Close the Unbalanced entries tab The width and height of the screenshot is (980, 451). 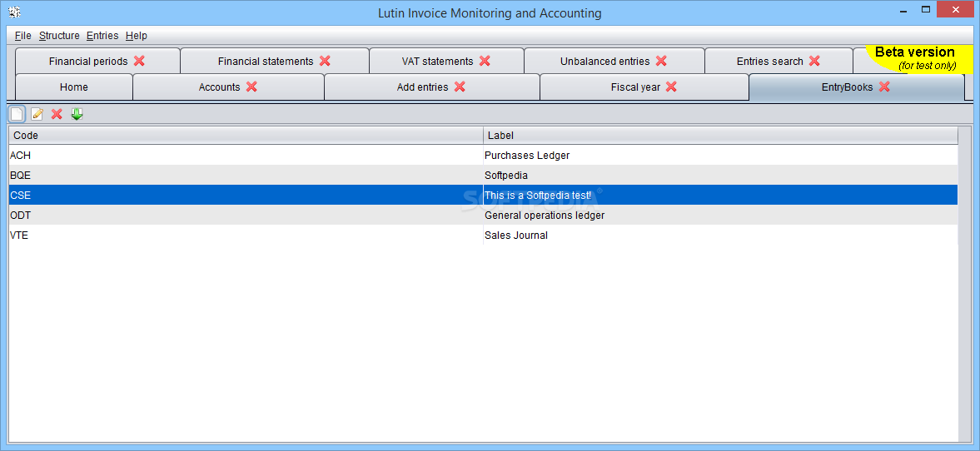[x=661, y=61]
